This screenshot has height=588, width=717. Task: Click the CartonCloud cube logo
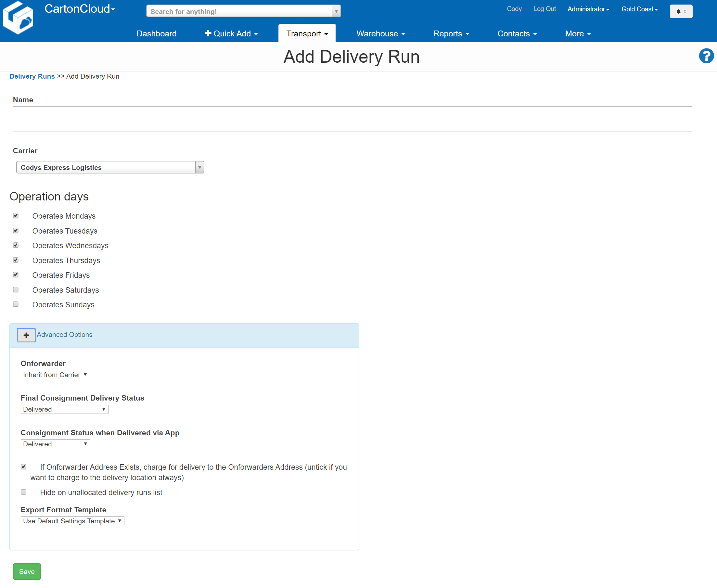(18, 18)
